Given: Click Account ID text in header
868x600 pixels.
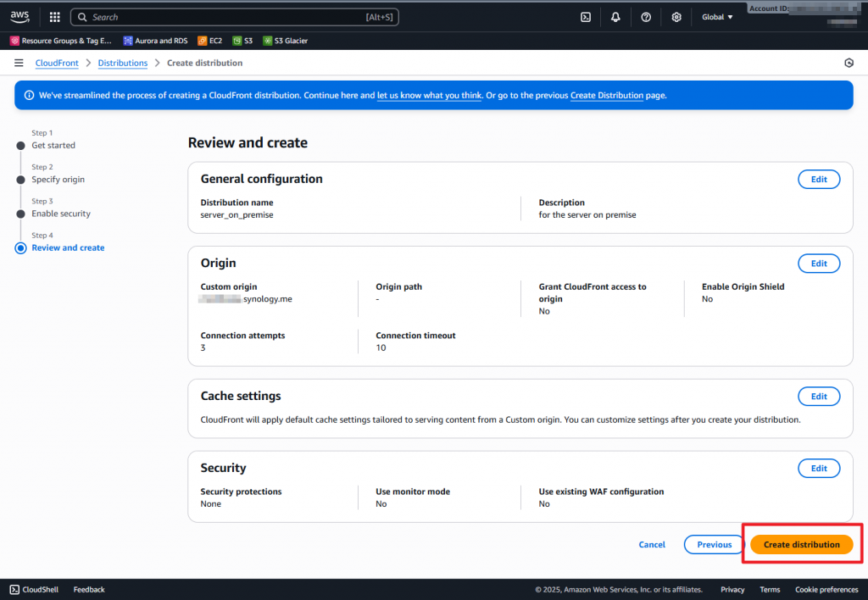Looking at the screenshot, I should click(x=768, y=8).
